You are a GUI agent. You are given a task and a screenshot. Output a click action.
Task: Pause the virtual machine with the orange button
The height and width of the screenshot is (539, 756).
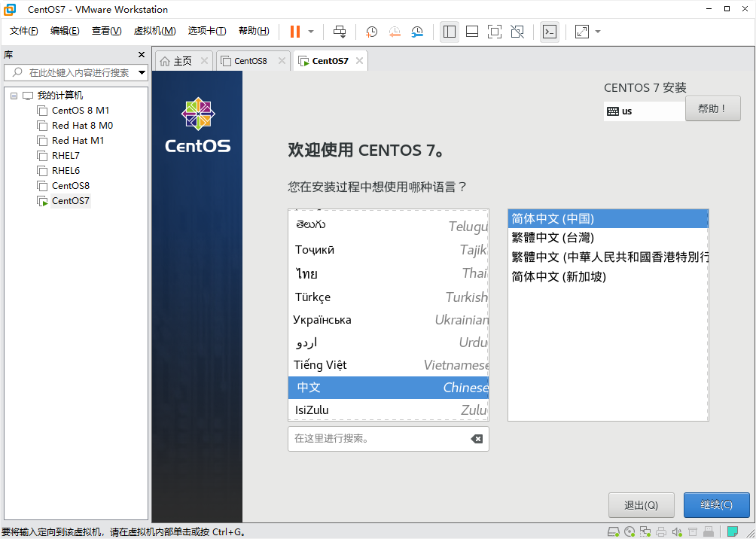(x=295, y=32)
